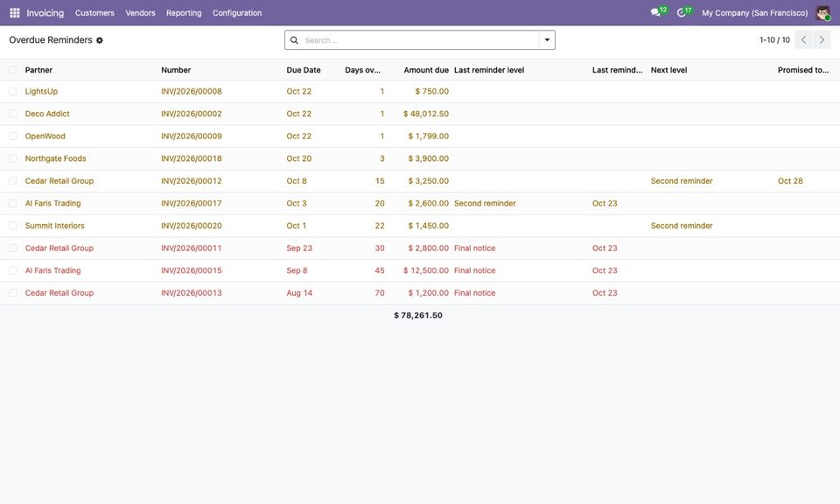Sort by the Due Date column header
The width and height of the screenshot is (840, 504).
[x=304, y=70]
